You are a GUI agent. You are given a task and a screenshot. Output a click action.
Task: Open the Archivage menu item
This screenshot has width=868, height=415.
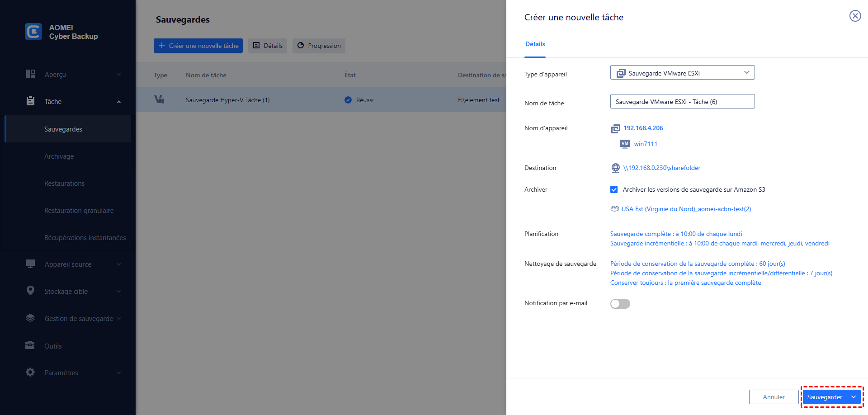[x=59, y=156]
